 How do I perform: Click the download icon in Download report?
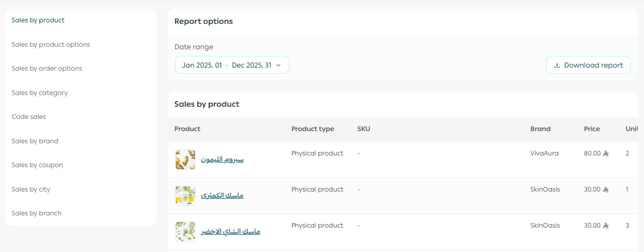[557, 65]
